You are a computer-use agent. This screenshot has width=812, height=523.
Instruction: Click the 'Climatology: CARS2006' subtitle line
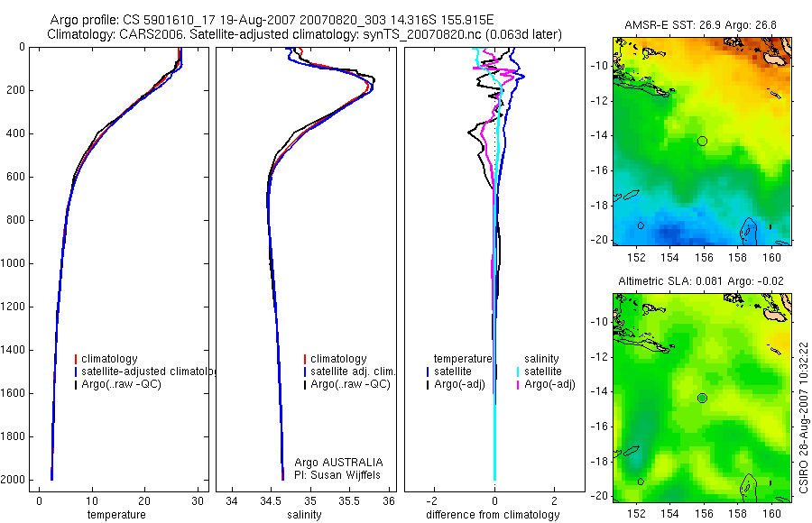click(x=305, y=34)
